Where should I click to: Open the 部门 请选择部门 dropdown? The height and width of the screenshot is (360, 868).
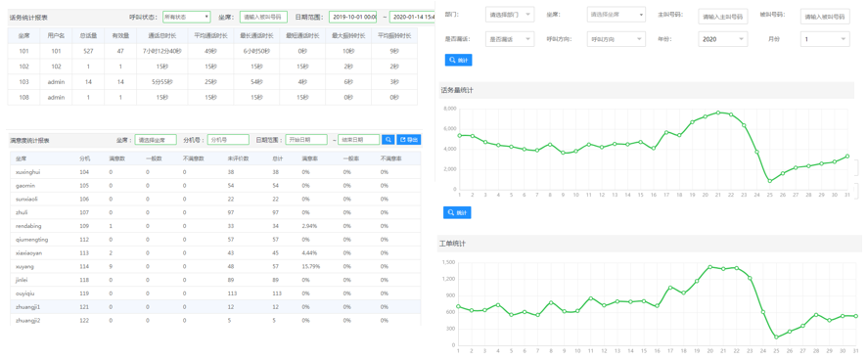509,15
